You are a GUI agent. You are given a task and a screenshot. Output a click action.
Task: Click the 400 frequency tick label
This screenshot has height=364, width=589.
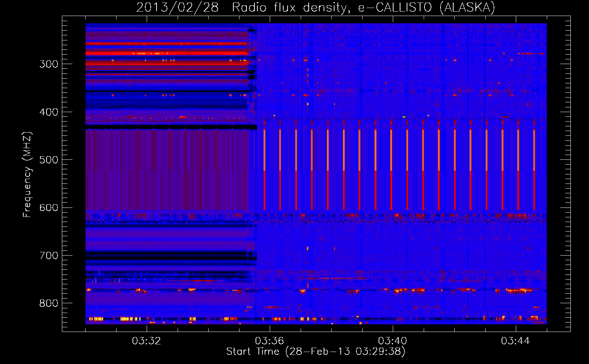[49, 112]
